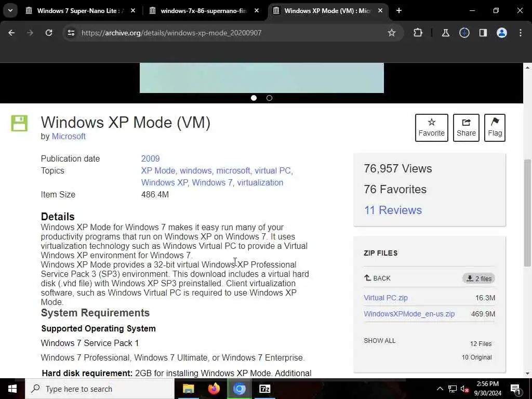Close the Windows XP Mode (VM) tab

pyautogui.click(x=380, y=11)
